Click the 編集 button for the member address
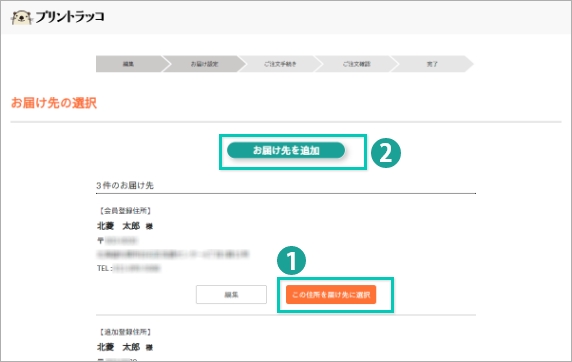 (231, 294)
